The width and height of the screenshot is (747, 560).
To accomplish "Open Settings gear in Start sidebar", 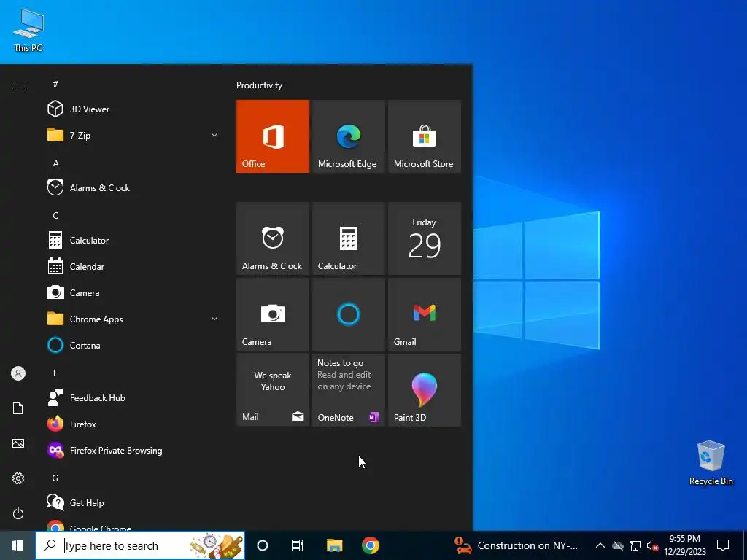I will pos(18,478).
